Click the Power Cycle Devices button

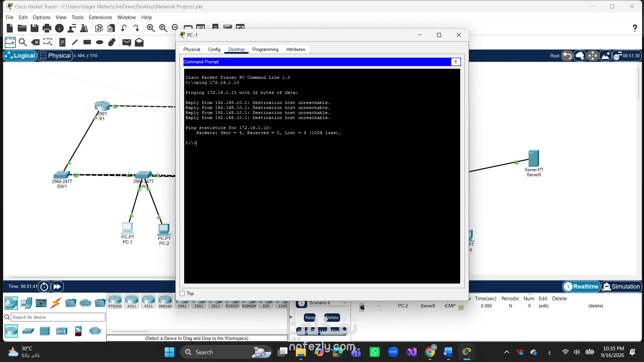[44, 287]
